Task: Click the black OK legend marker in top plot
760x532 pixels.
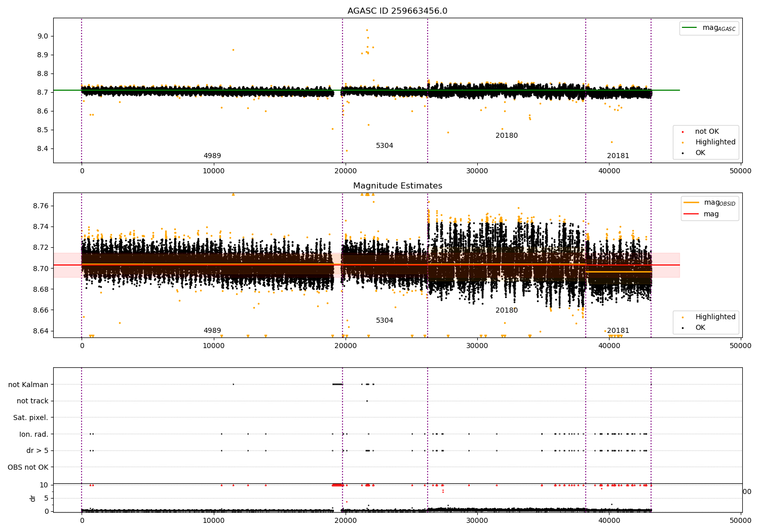Action: click(682, 153)
